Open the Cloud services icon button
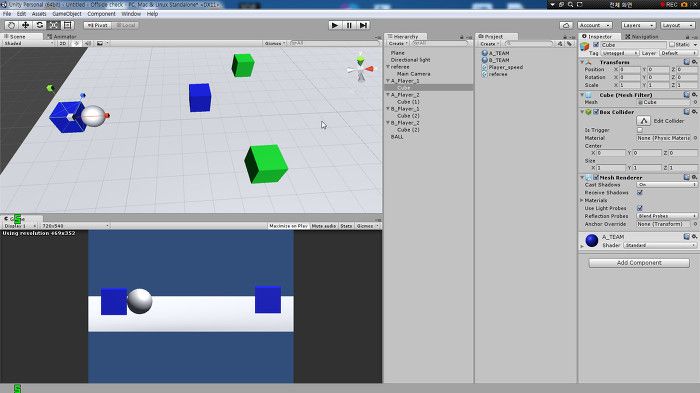700x393 pixels. click(x=566, y=25)
